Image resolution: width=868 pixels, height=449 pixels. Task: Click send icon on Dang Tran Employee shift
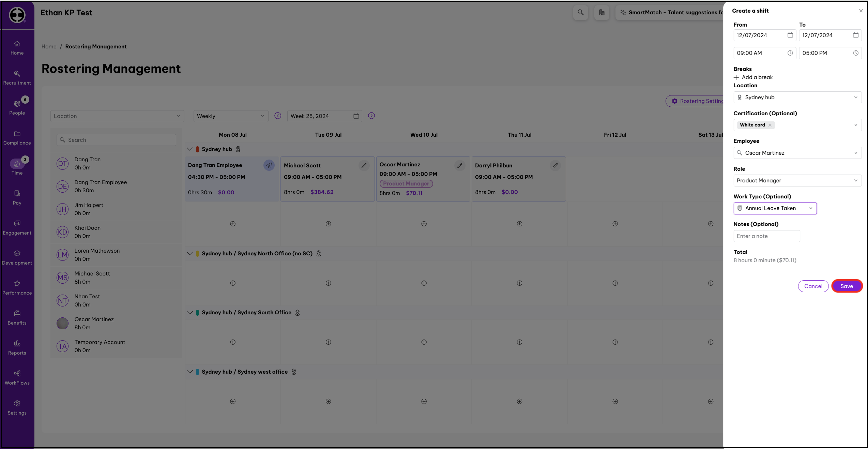tap(269, 165)
